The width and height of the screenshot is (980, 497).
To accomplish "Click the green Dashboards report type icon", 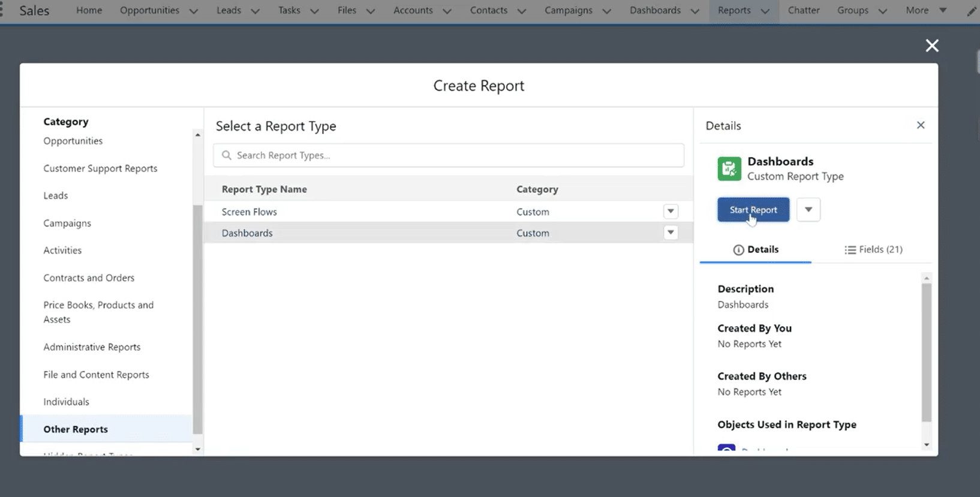I will click(x=729, y=168).
